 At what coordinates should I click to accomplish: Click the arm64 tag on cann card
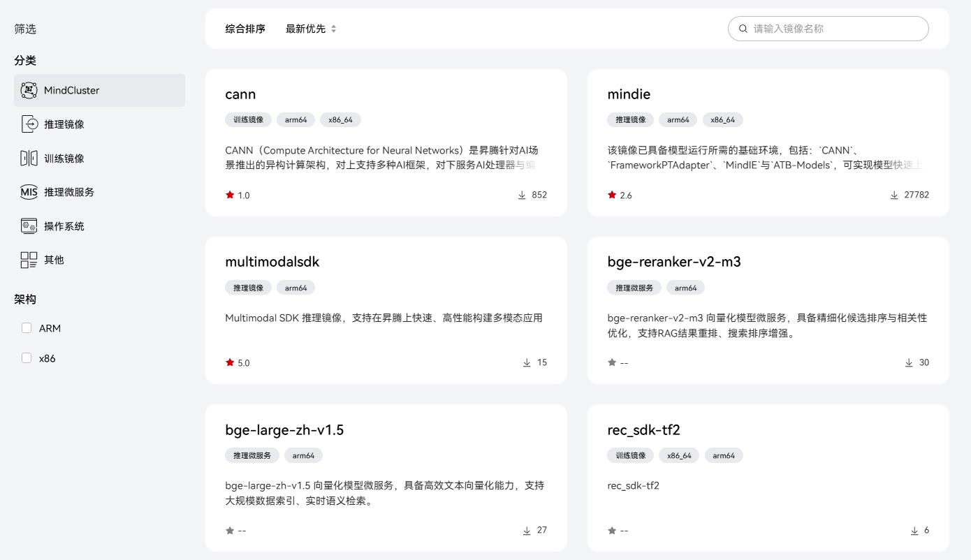pyautogui.click(x=296, y=119)
